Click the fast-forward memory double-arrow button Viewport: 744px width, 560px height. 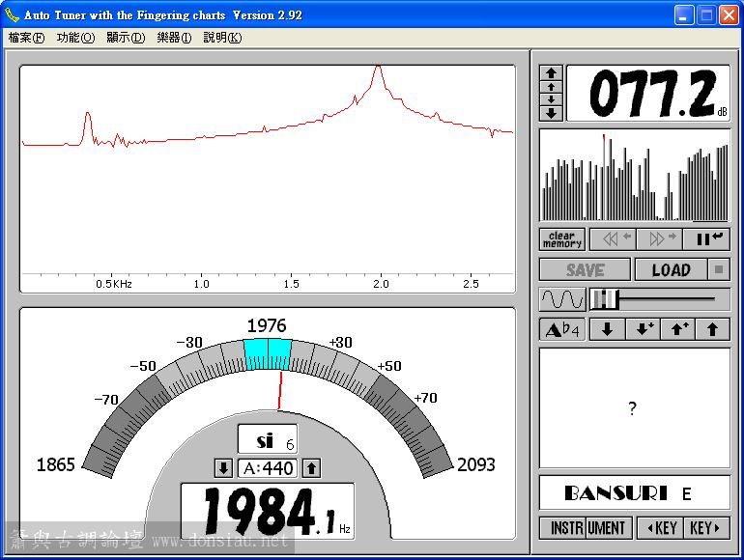[659, 239]
